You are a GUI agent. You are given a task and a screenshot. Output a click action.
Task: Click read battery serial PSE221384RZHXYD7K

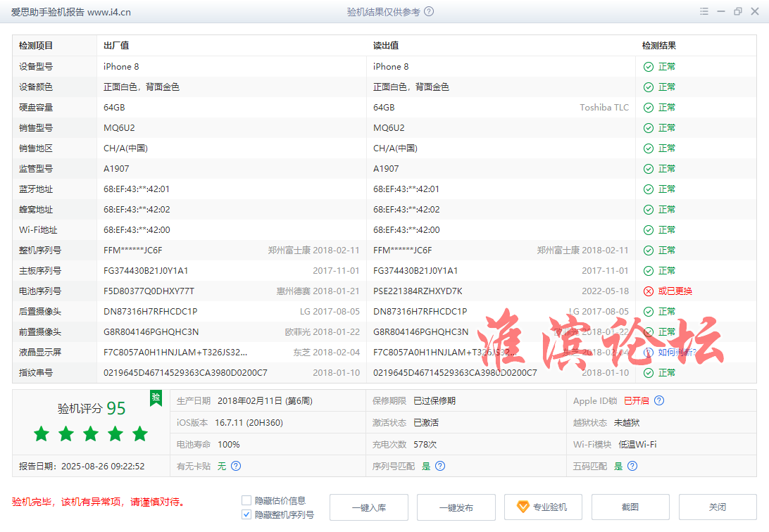418,291
